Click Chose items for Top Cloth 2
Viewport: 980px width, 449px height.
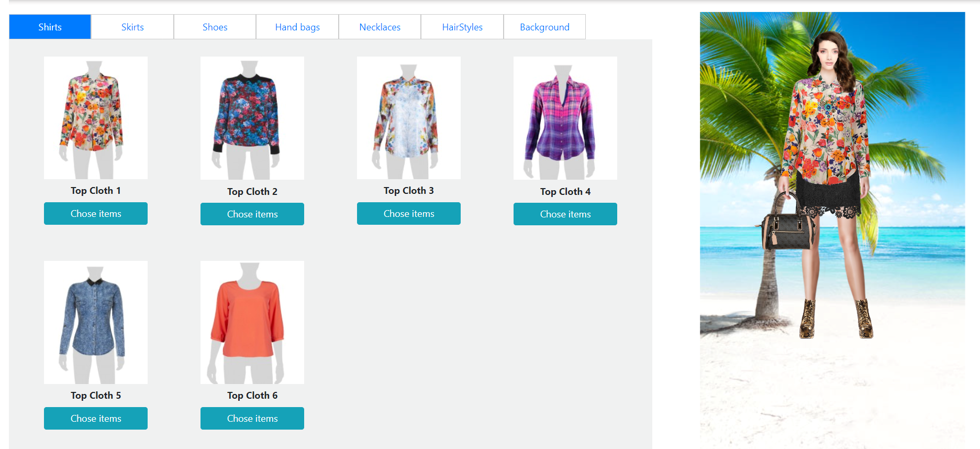tap(252, 214)
